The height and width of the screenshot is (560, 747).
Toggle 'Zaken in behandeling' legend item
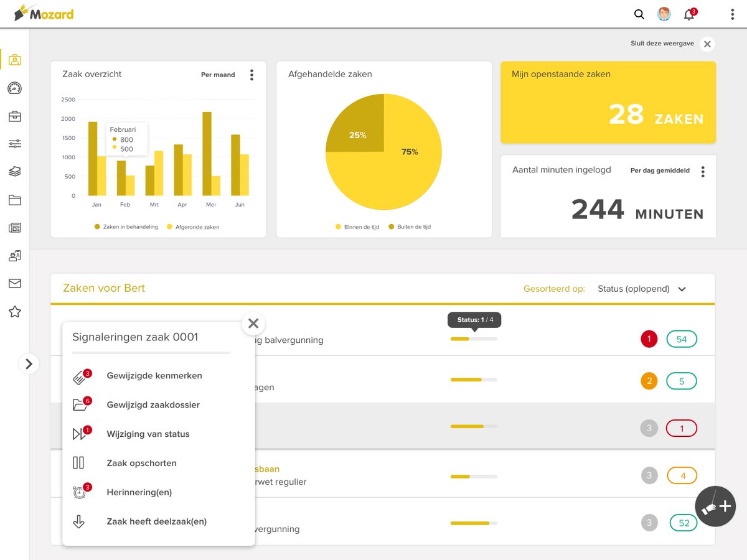[126, 227]
